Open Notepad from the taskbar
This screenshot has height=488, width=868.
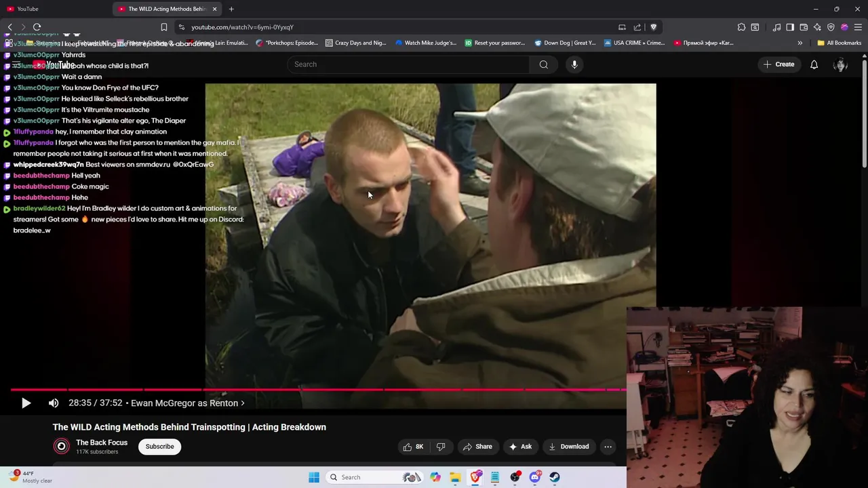[x=495, y=477]
